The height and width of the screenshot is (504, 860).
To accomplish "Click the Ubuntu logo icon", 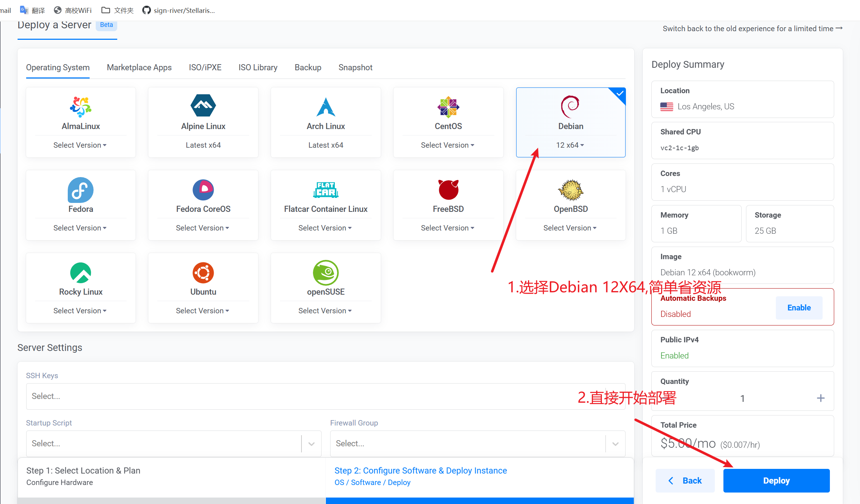I will (x=203, y=273).
